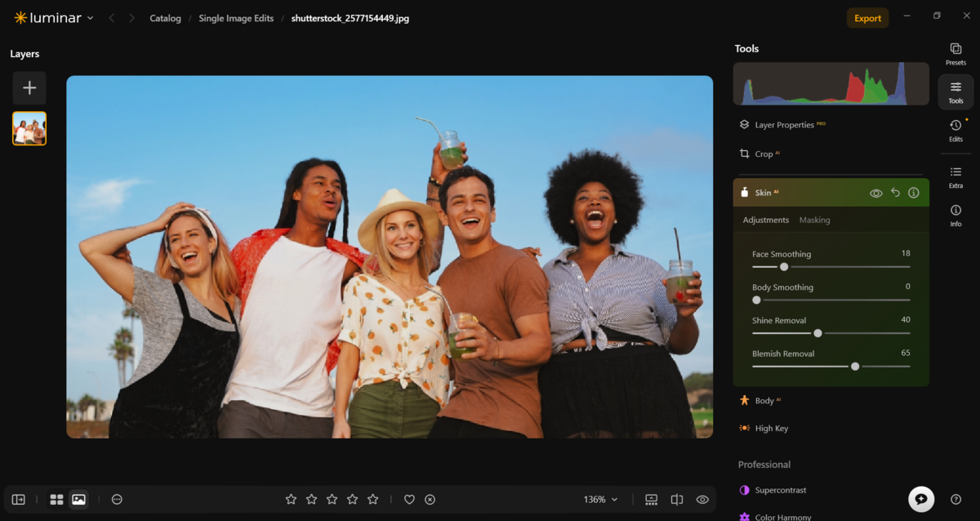The width and height of the screenshot is (980, 521).
Task: Go back with the left arrow
Action: point(112,18)
